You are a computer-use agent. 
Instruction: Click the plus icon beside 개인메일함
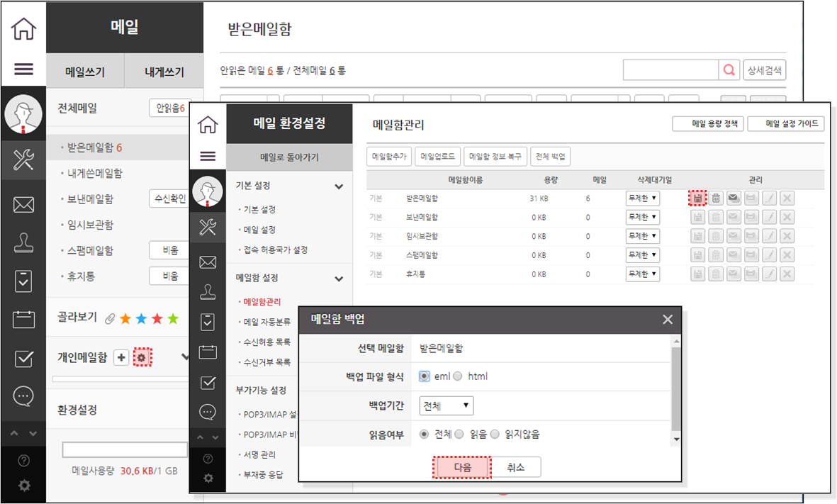click(121, 358)
